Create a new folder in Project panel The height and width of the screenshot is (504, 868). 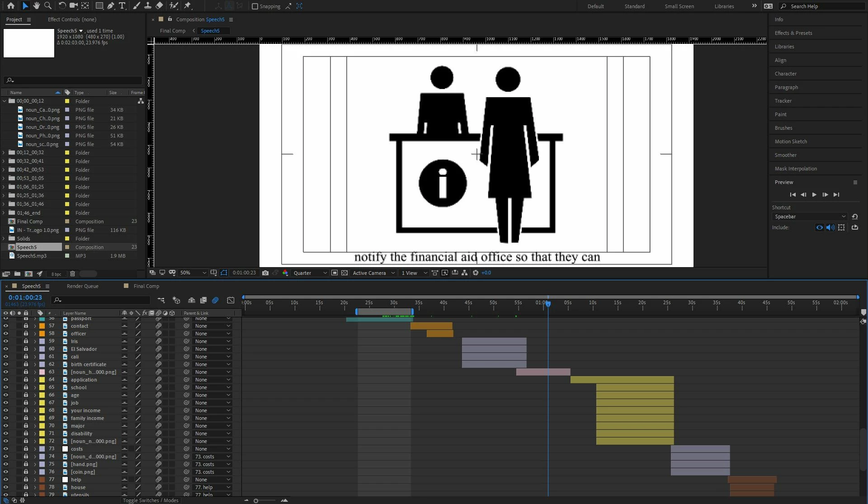coord(17,274)
